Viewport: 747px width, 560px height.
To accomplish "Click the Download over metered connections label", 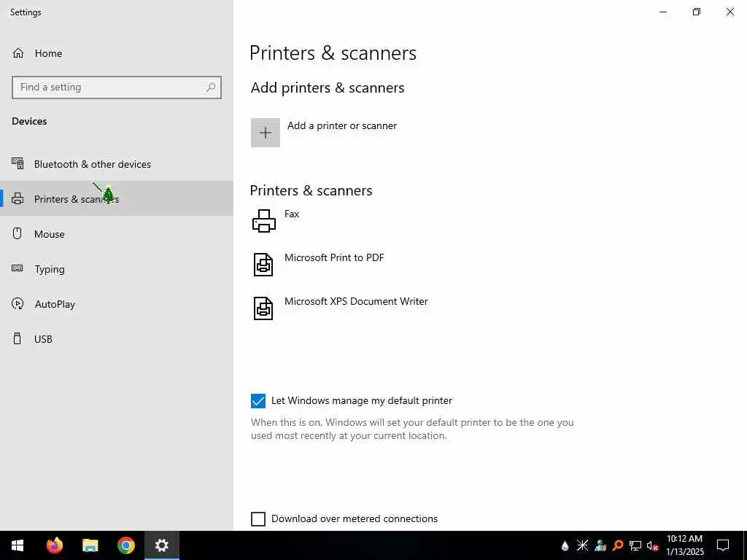I will (x=355, y=518).
